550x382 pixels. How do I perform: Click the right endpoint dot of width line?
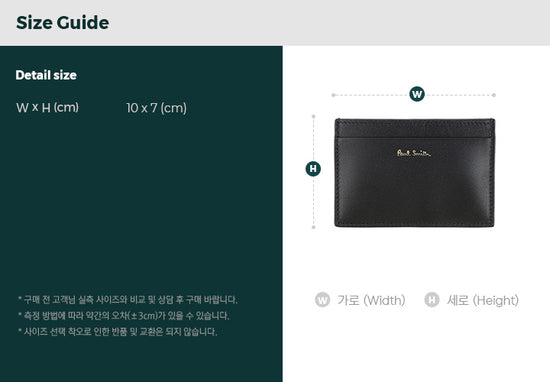click(x=494, y=95)
